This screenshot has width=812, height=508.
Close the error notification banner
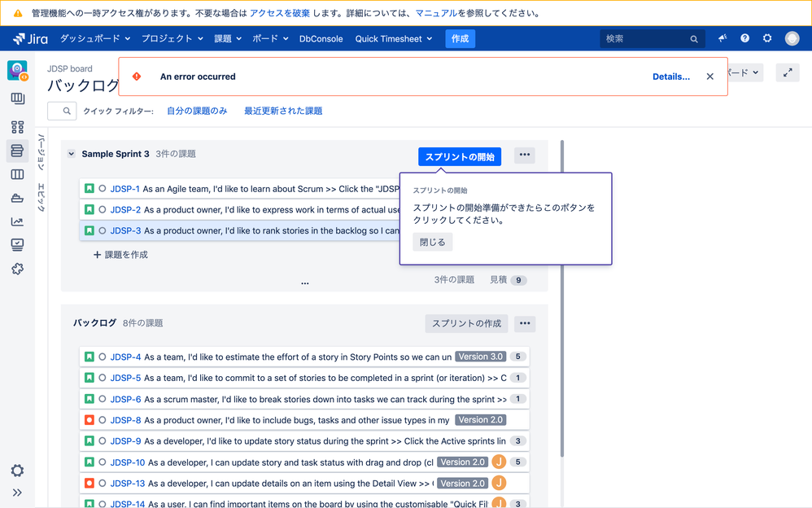click(x=710, y=77)
